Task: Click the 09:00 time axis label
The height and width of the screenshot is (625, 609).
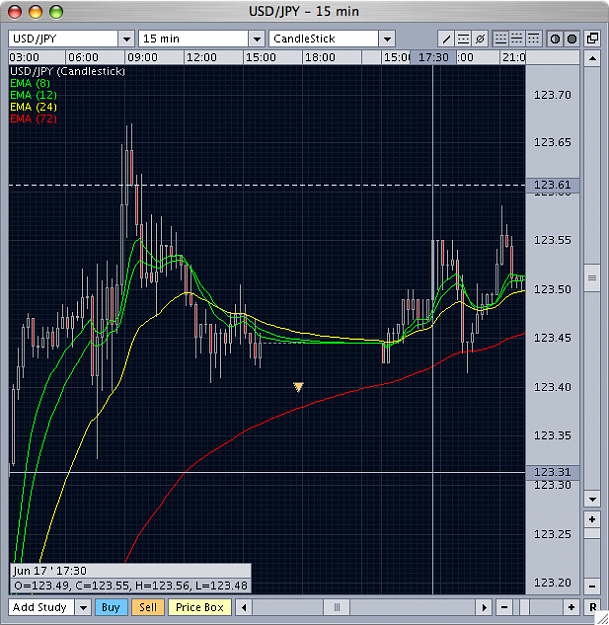Action: 142,57
